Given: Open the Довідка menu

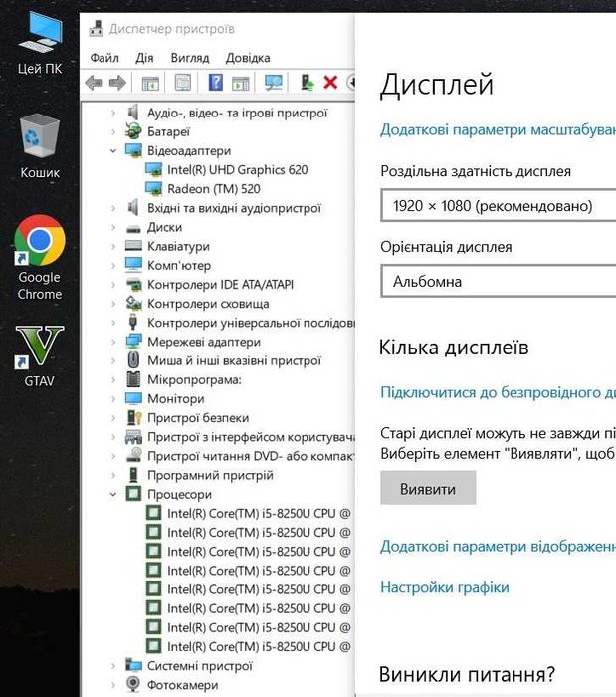Looking at the screenshot, I should click(x=248, y=58).
